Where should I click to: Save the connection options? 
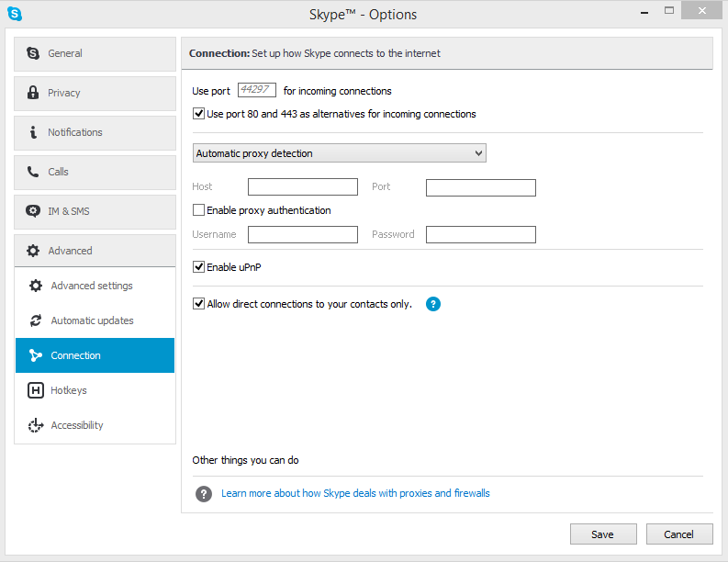click(603, 534)
